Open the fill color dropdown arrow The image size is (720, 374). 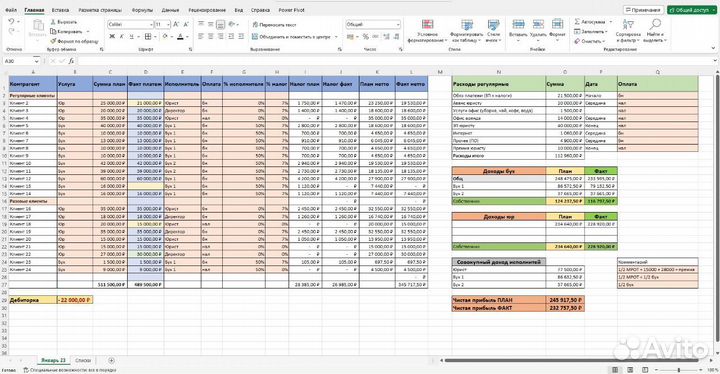171,37
